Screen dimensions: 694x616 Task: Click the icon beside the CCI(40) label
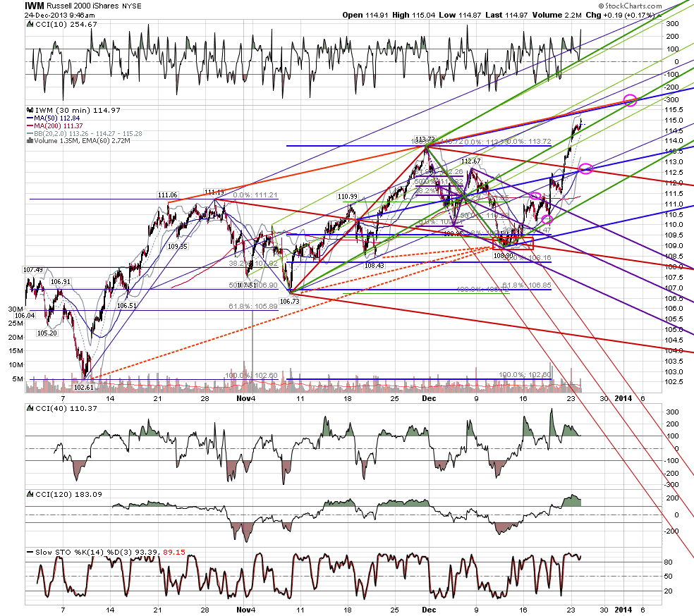click(x=30, y=408)
